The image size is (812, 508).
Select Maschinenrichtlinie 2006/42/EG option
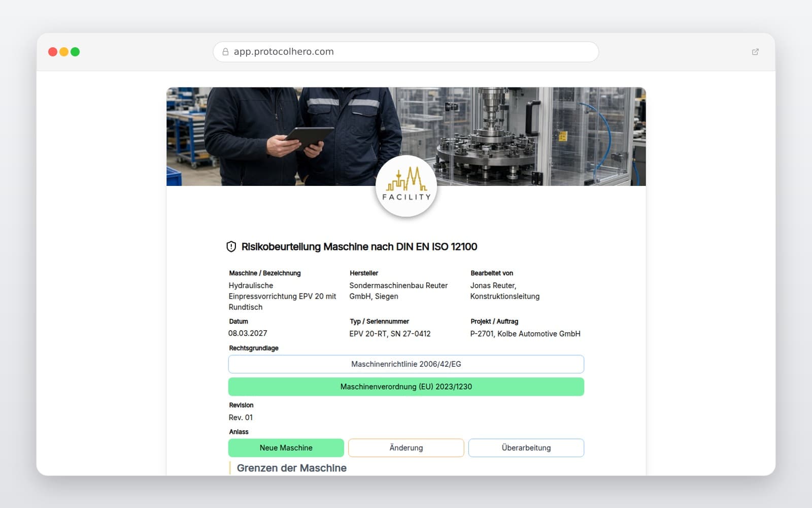coord(406,364)
